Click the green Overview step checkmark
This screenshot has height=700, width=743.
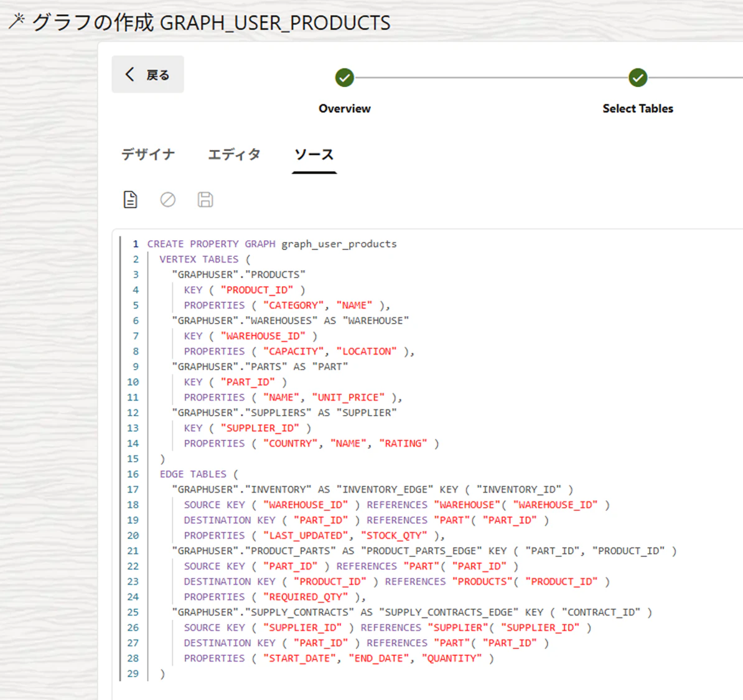click(345, 78)
